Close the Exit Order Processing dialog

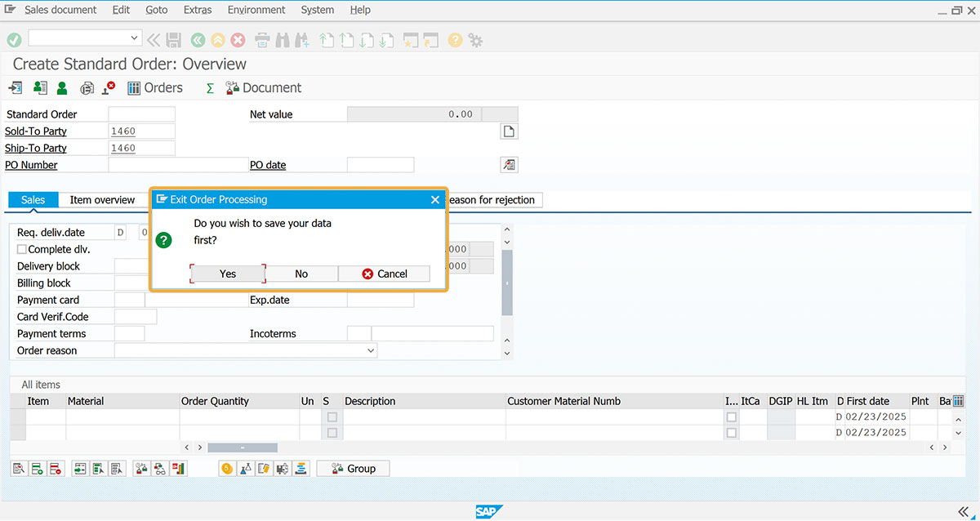435,199
